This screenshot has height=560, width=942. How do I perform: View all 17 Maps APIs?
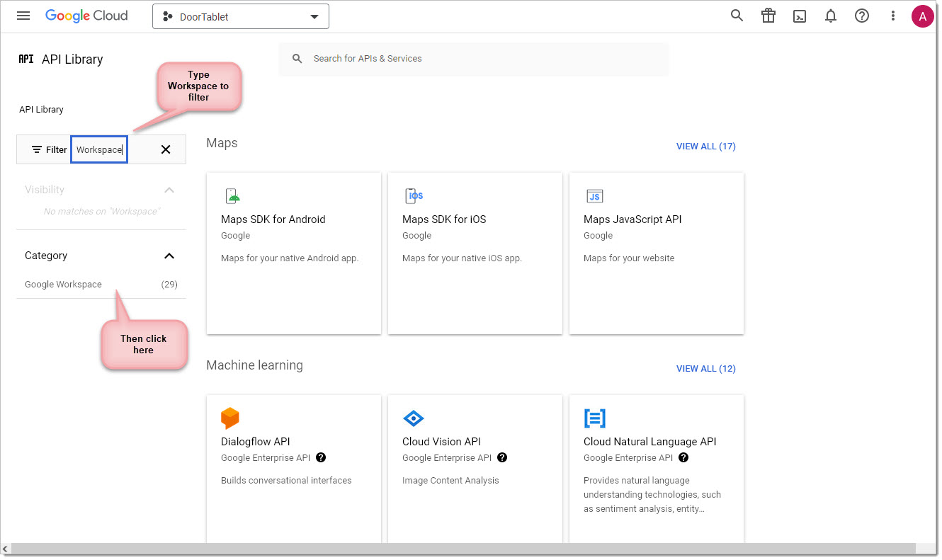click(x=705, y=147)
